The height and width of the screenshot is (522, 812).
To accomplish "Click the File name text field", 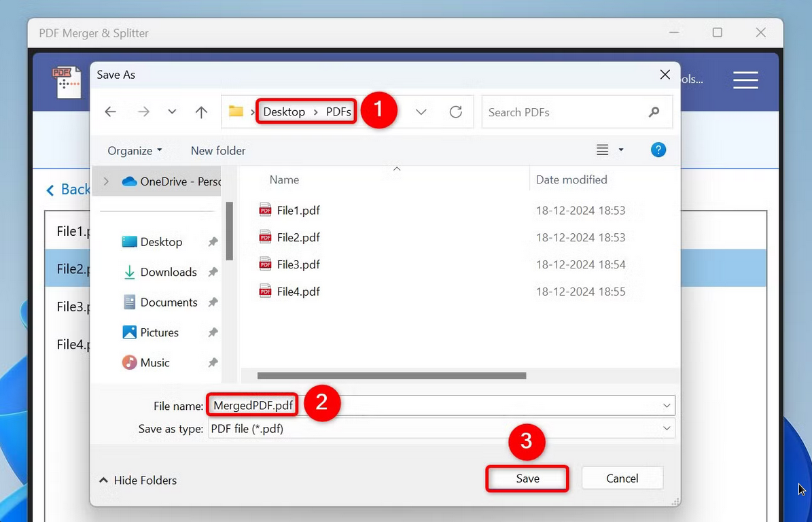I will tap(441, 406).
